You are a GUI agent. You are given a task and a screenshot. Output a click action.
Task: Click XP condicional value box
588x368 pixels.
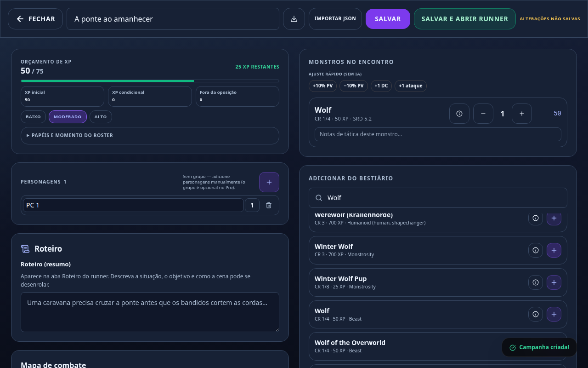point(150,96)
